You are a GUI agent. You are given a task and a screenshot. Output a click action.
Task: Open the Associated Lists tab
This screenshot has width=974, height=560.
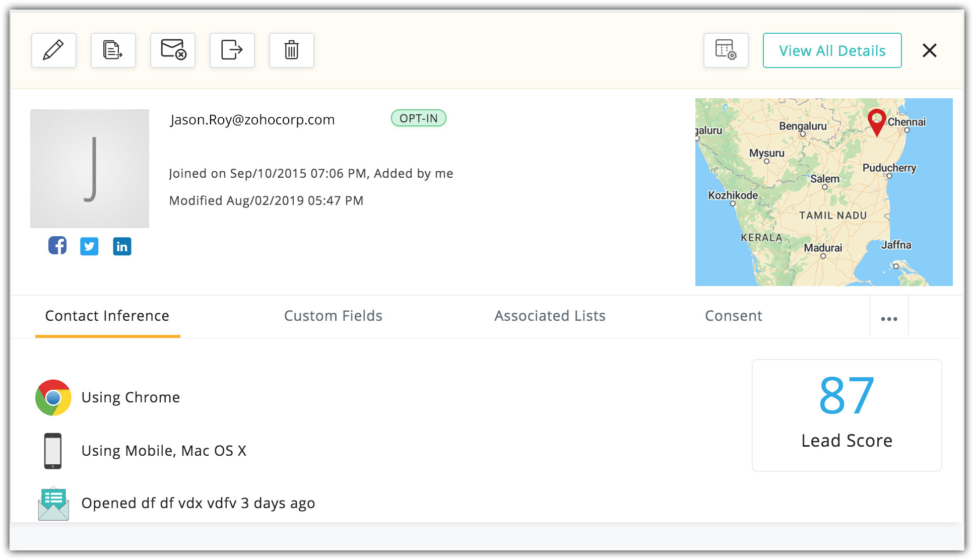pos(550,316)
